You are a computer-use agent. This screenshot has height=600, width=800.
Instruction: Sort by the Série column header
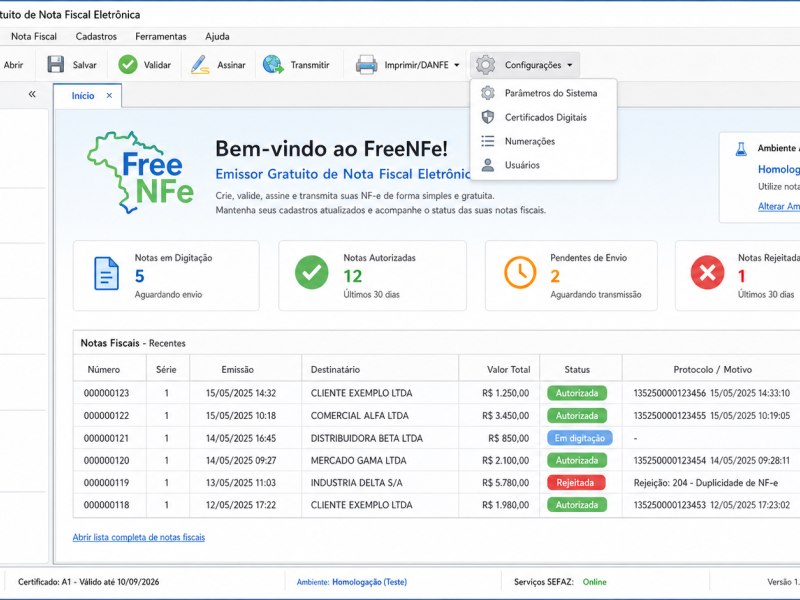point(166,369)
